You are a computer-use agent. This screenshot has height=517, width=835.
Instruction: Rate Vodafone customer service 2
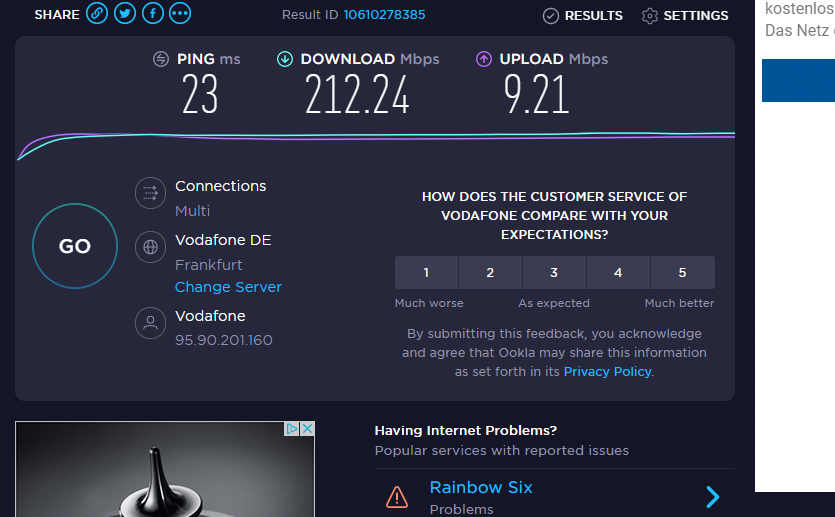490,273
